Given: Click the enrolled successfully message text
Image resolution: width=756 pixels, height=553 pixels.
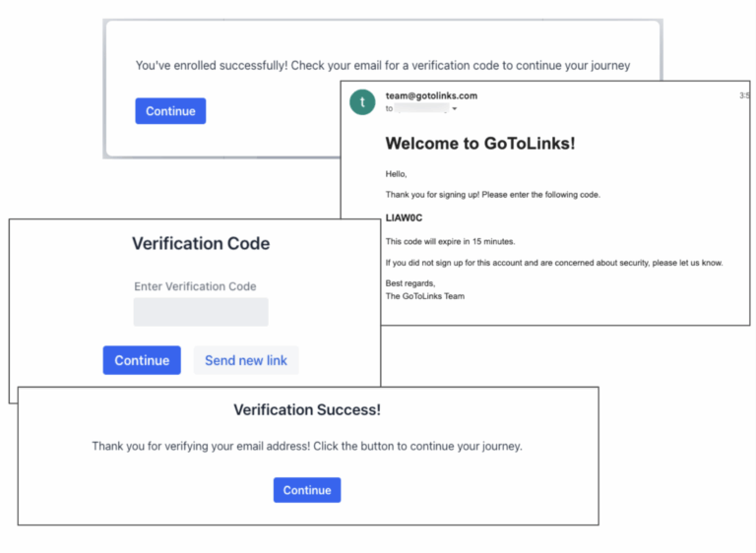Looking at the screenshot, I should pos(382,66).
